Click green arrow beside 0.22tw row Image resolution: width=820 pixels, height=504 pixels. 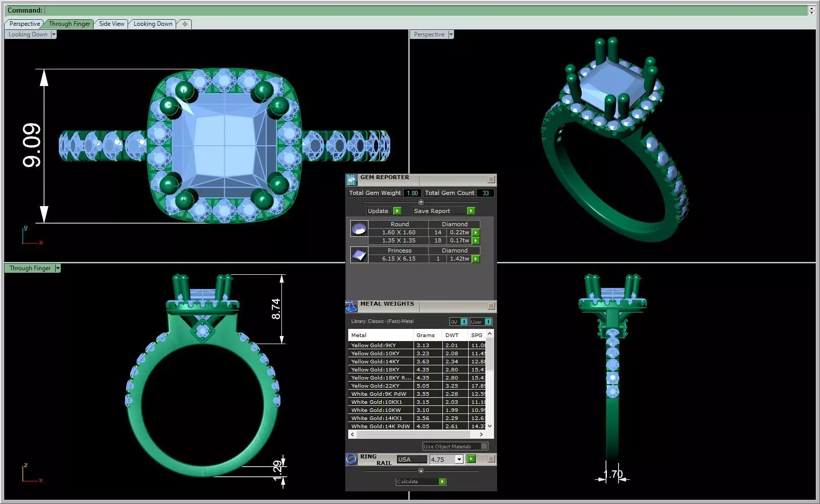click(x=476, y=233)
